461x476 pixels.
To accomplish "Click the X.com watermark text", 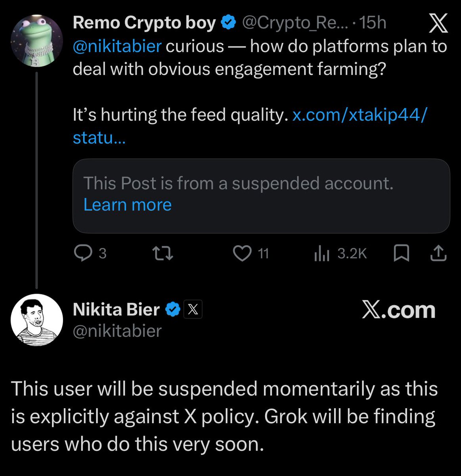I will click(x=398, y=310).
